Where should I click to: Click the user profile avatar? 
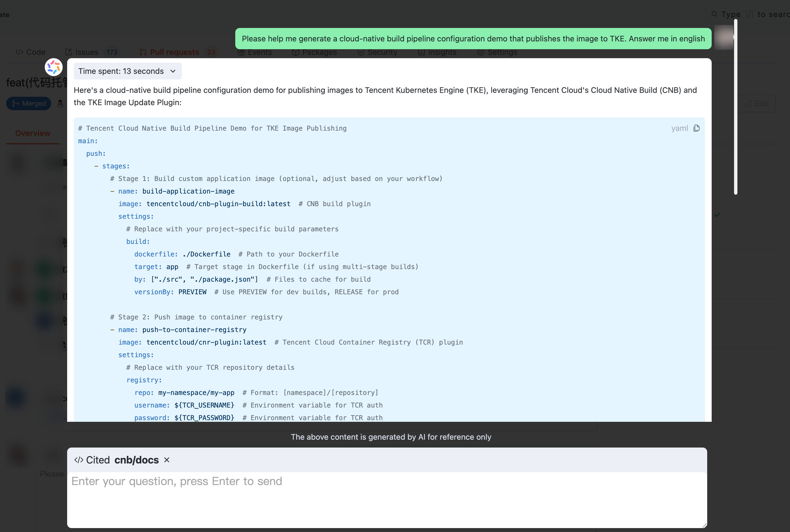tap(724, 37)
